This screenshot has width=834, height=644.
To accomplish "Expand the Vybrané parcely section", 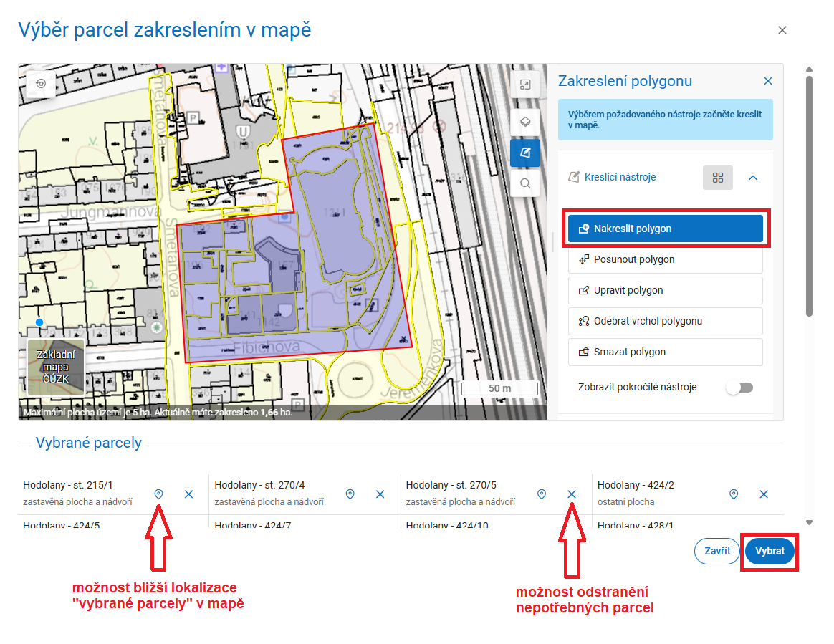I will pyautogui.click(x=88, y=442).
